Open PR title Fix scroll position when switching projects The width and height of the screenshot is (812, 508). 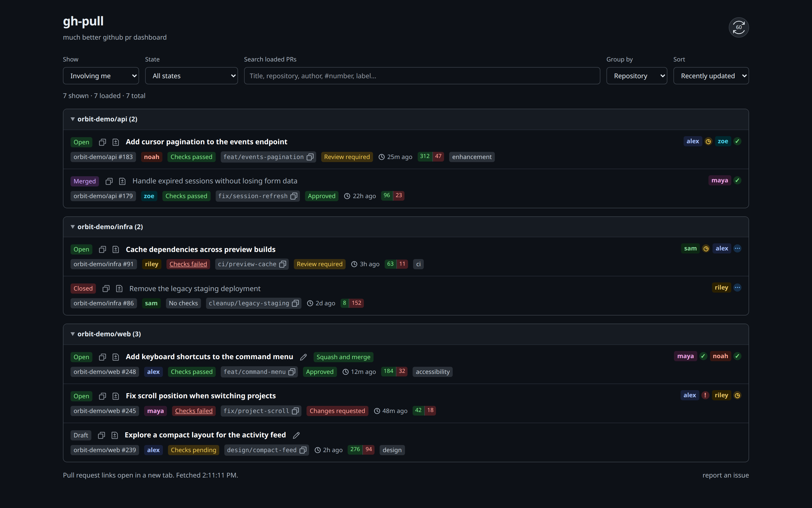point(201,396)
